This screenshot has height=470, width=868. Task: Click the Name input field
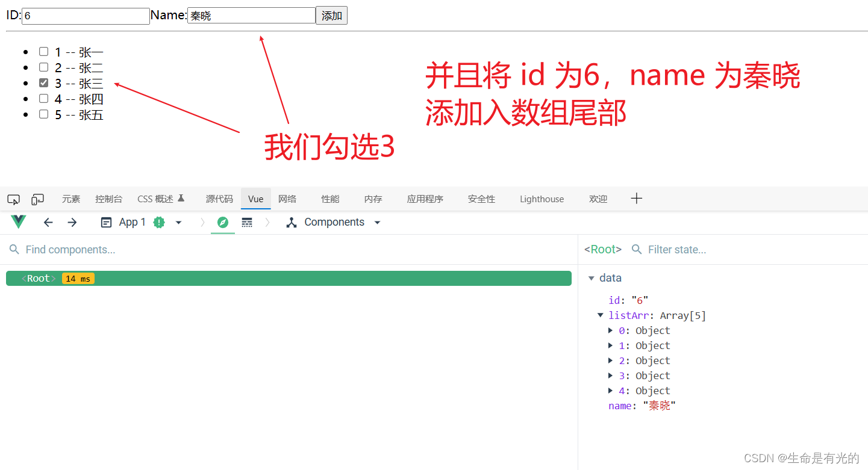251,16
